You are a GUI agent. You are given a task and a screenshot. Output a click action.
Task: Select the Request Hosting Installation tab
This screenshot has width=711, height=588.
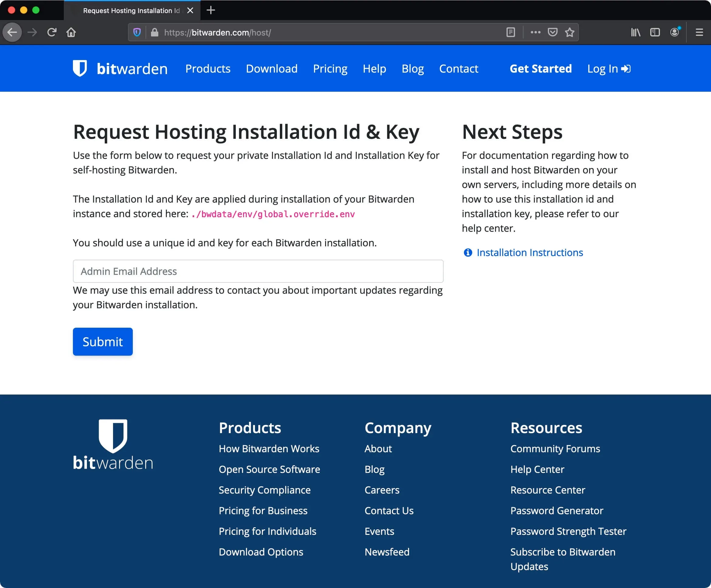(x=132, y=11)
